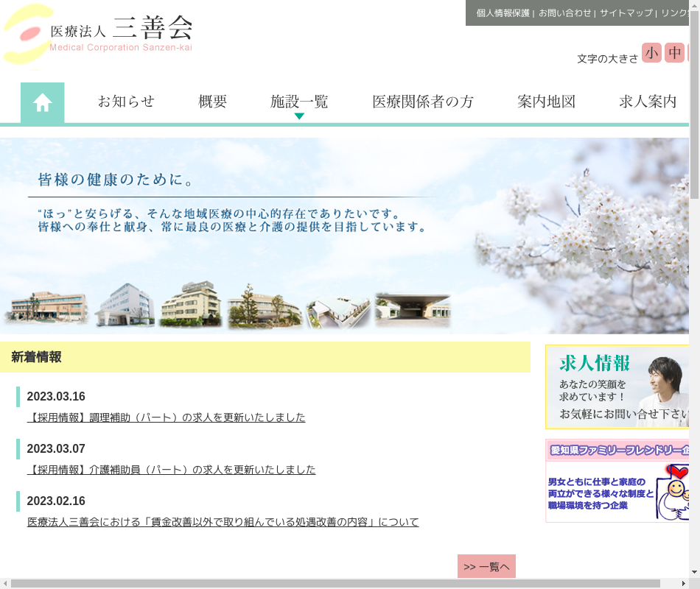Open the 調理補助 job posting news link

tap(166, 417)
